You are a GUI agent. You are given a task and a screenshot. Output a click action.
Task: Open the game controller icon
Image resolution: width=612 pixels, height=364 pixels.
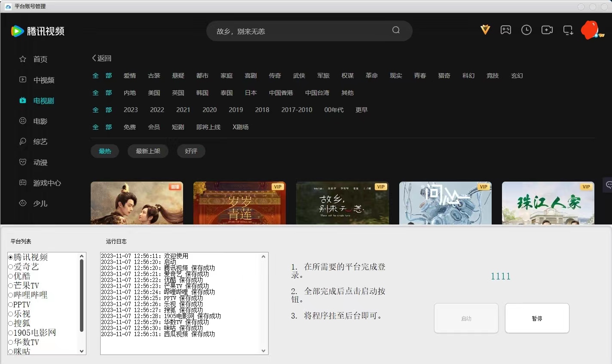(506, 30)
